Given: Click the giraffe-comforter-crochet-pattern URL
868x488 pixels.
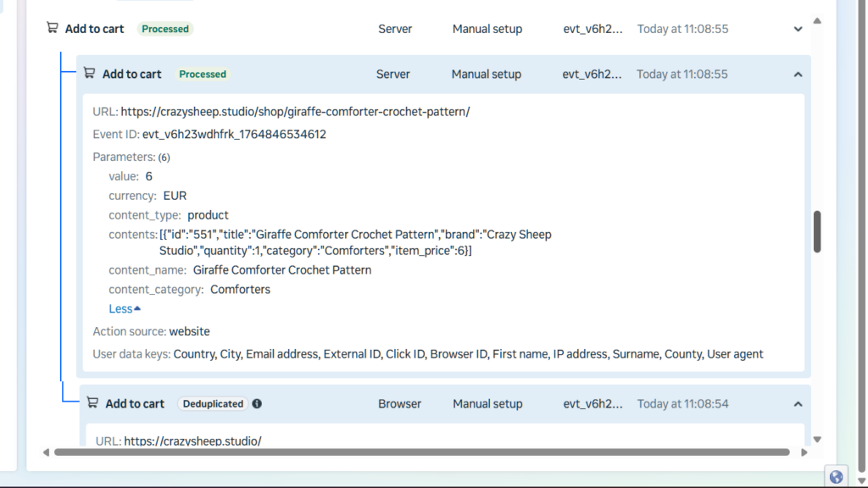Looking at the screenshot, I should click(295, 112).
